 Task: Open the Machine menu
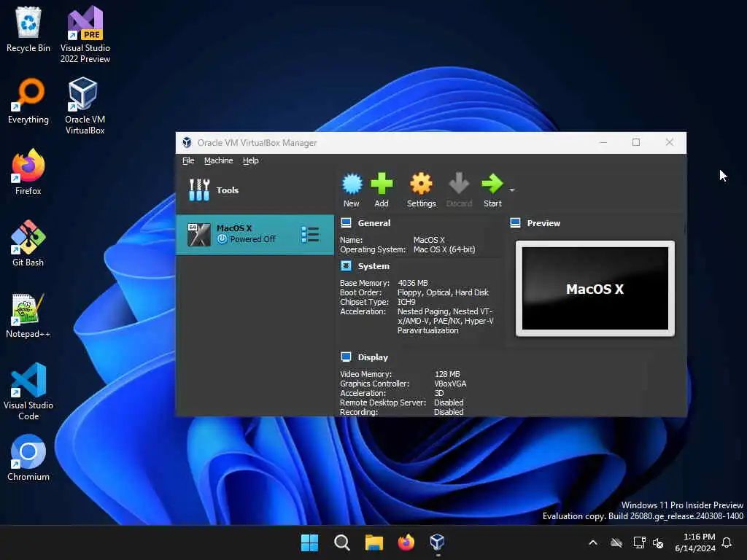(x=219, y=160)
